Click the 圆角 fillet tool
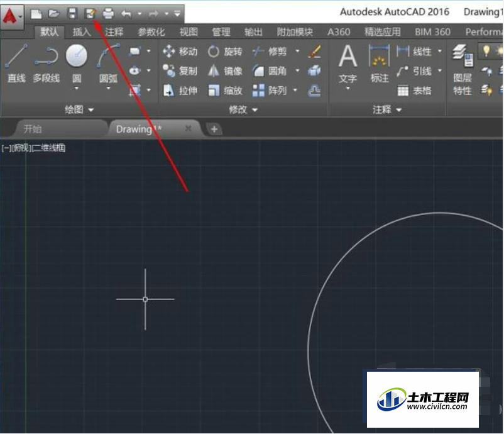 270,71
